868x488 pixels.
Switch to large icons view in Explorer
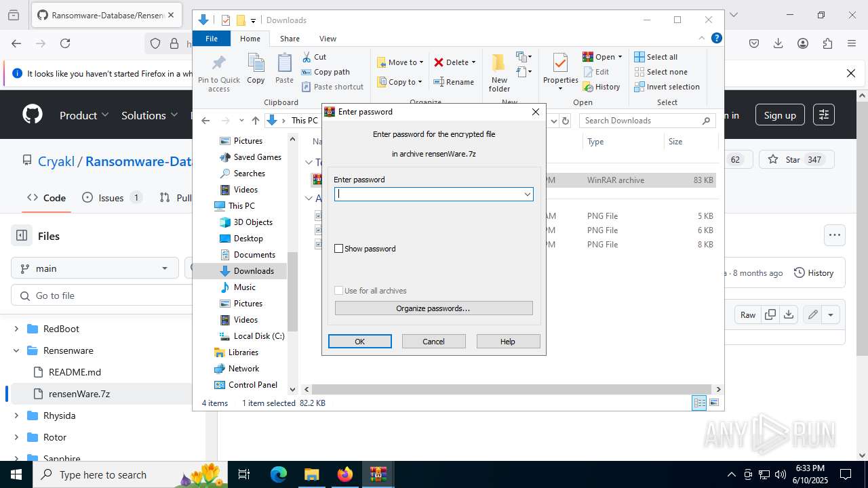tap(714, 403)
